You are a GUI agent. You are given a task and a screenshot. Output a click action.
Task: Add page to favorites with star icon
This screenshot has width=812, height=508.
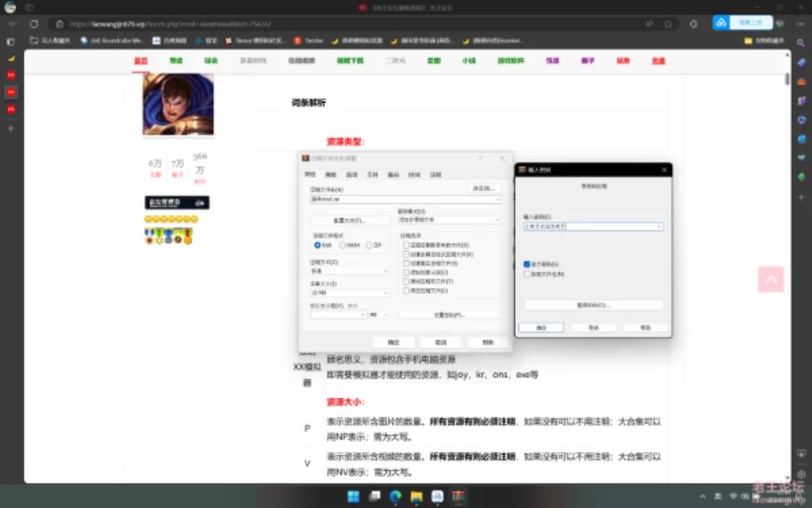point(668,24)
